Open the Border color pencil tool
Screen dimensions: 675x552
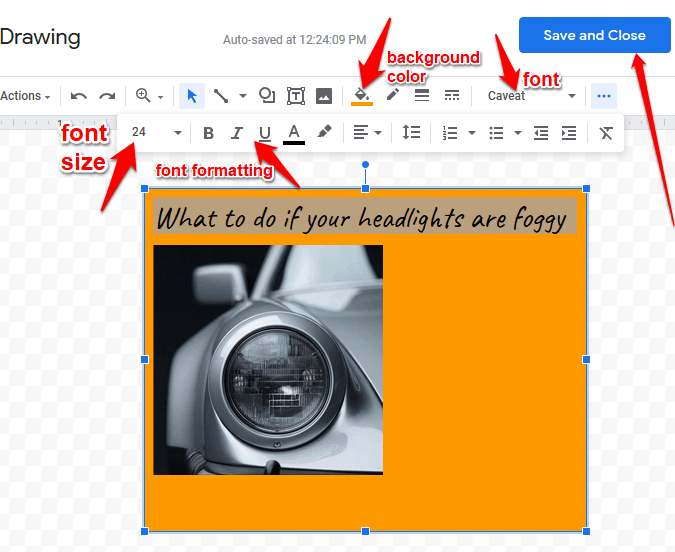click(393, 95)
